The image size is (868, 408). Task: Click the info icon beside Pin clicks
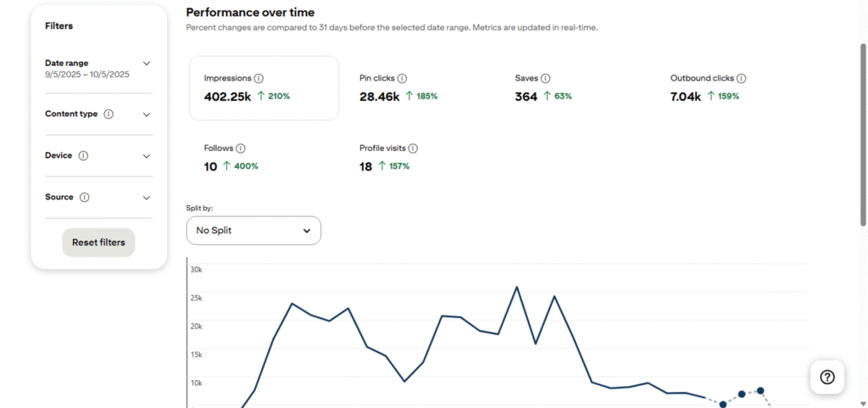pyautogui.click(x=402, y=78)
